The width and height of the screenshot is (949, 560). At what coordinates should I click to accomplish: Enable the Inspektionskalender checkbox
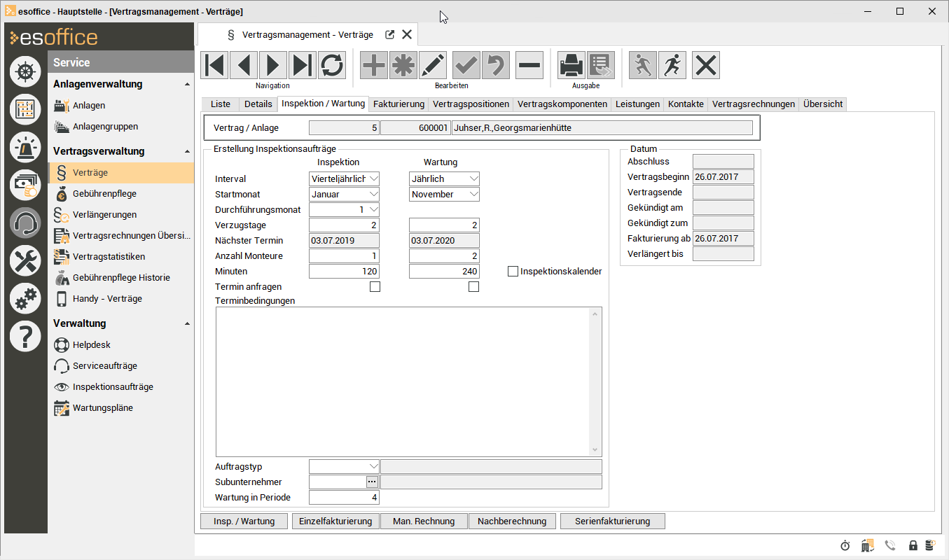click(x=513, y=271)
